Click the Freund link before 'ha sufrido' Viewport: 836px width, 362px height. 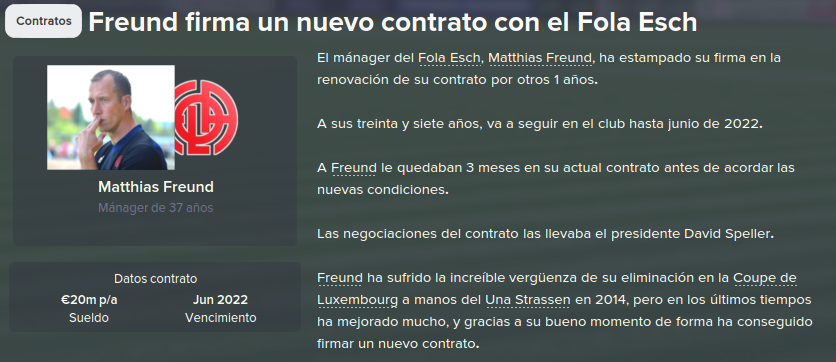[x=340, y=278]
